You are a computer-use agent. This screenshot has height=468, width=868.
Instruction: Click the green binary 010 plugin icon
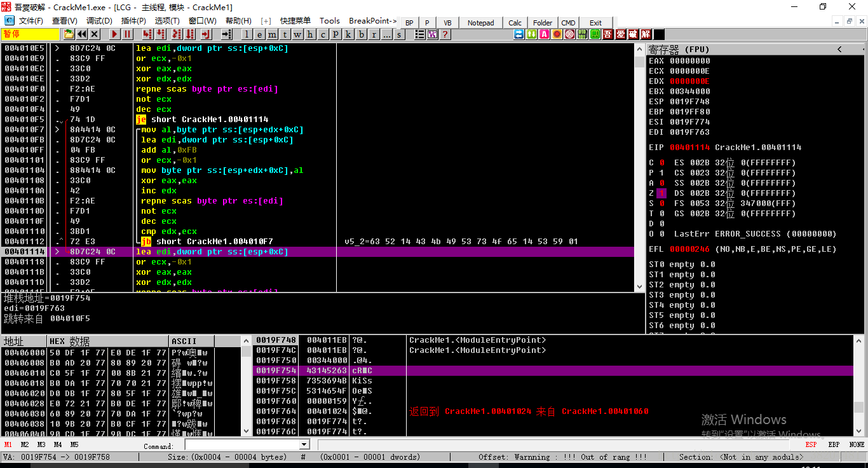(581, 34)
